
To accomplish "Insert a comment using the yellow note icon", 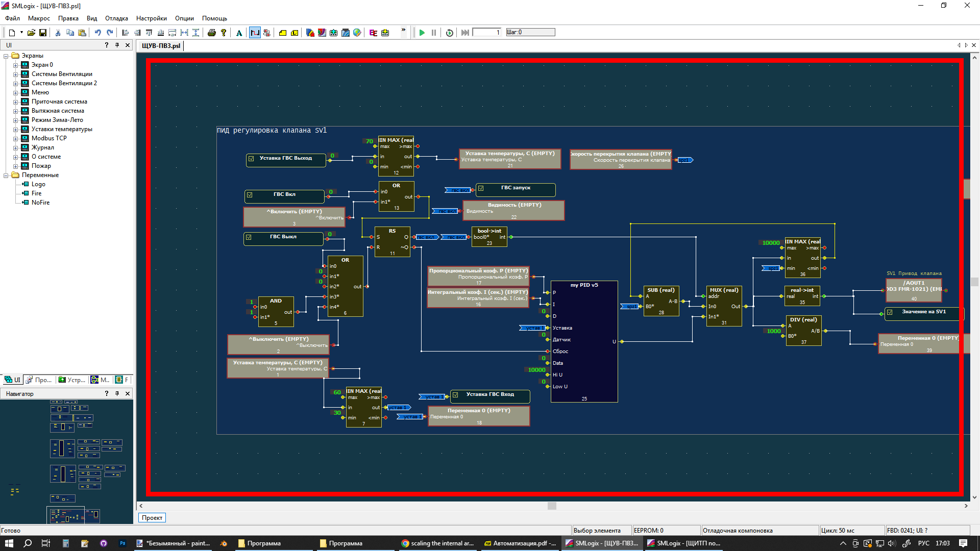I will point(282,32).
